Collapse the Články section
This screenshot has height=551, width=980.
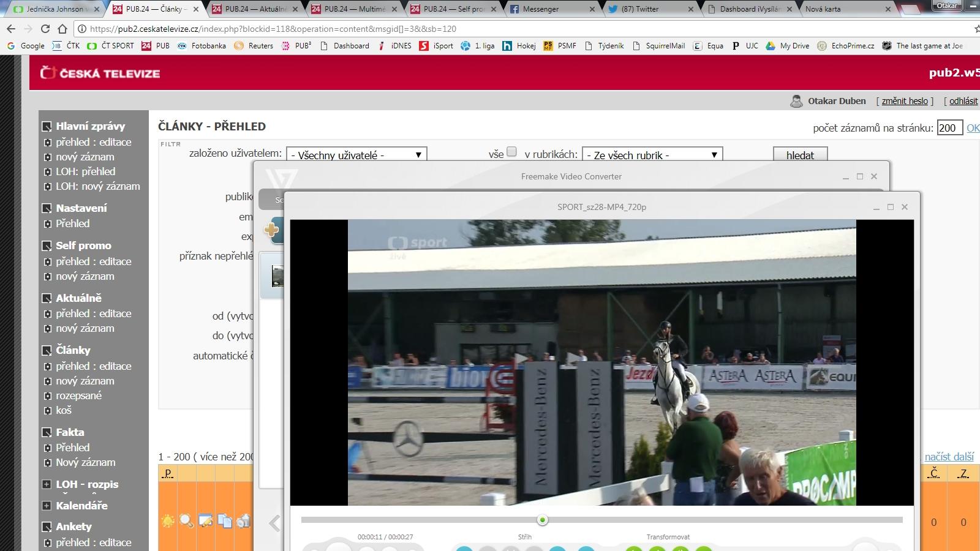pyautogui.click(x=47, y=351)
